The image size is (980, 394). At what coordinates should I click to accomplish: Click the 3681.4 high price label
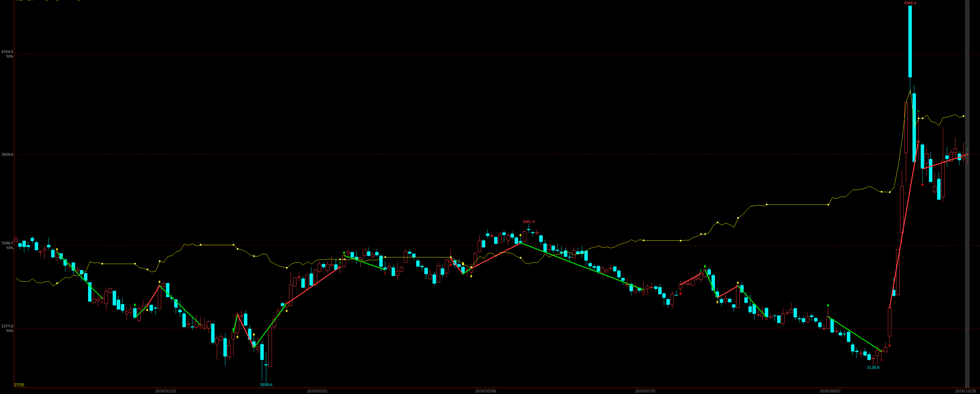coord(528,222)
